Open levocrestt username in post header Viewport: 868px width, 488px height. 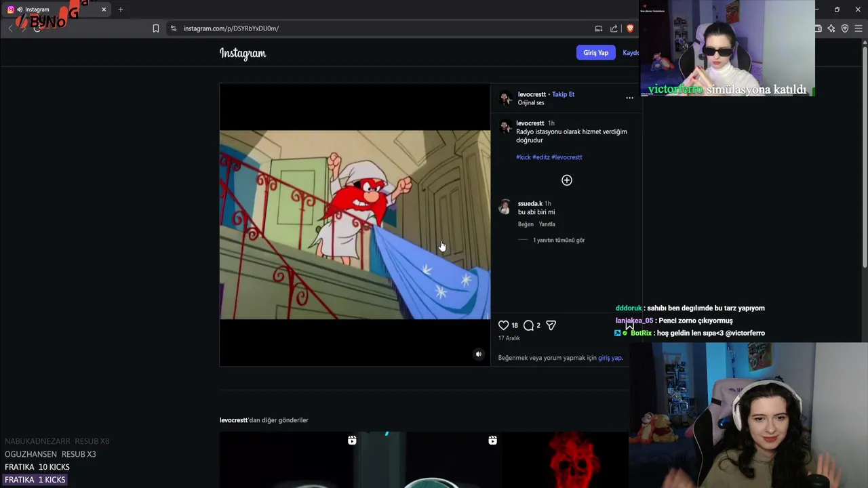(x=532, y=94)
